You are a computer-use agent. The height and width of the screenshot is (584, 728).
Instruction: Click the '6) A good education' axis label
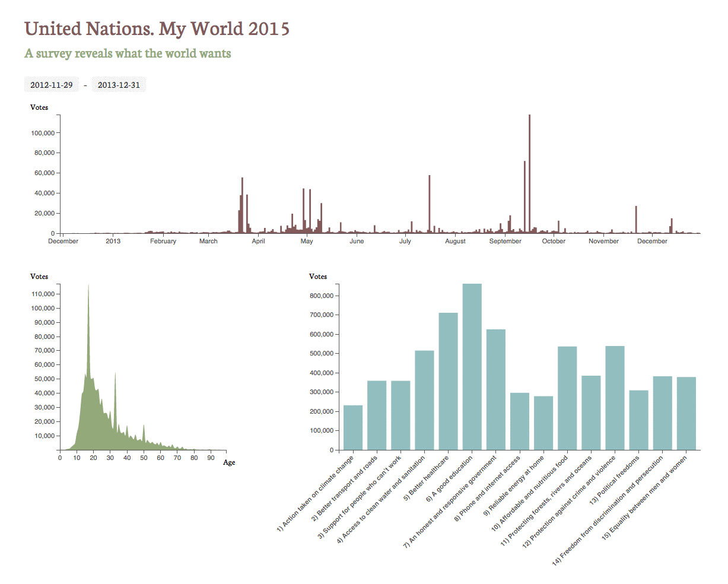450,477
